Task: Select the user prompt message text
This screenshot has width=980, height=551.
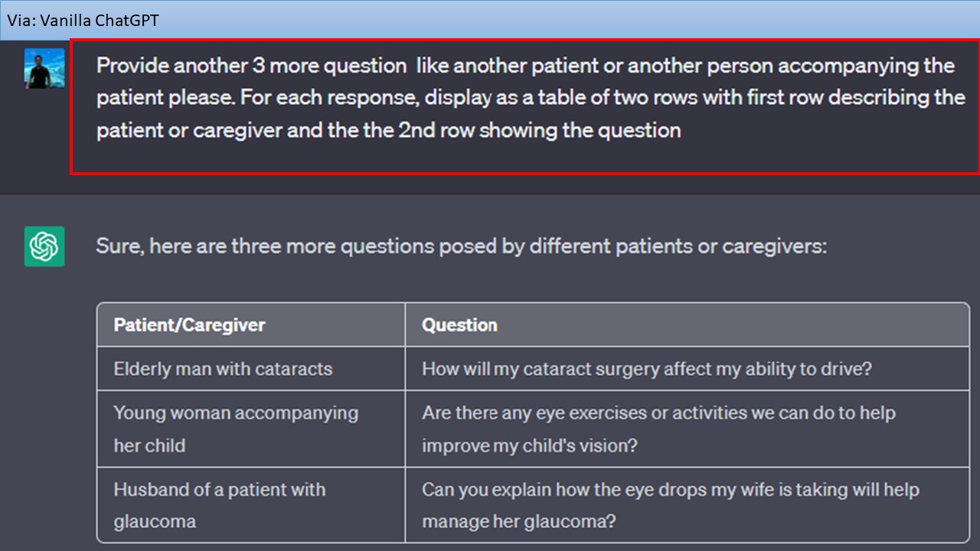Action: [530, 98]
